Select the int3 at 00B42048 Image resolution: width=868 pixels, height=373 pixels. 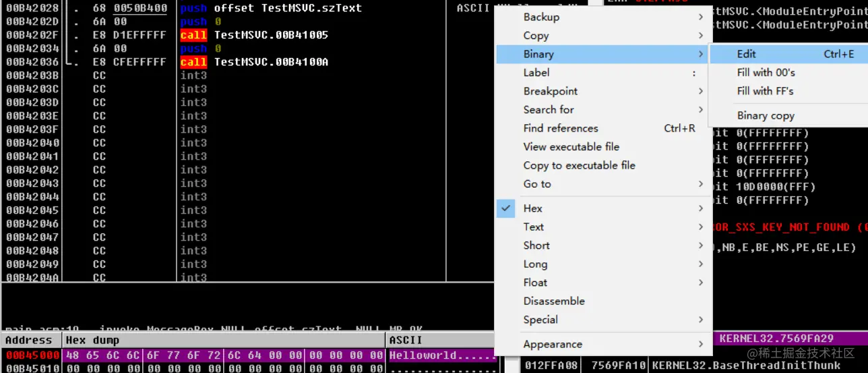pyautogui.click(x=193, y=251)
